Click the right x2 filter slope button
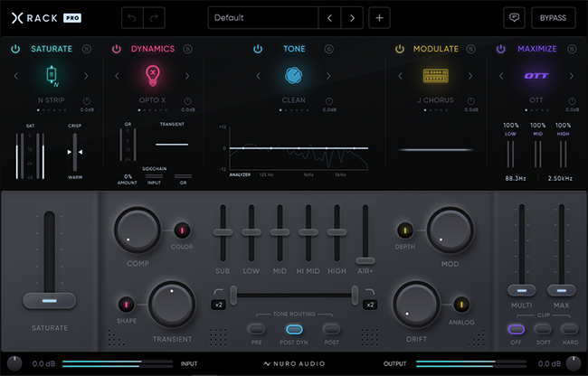The image size is (588, 376). pyautogui.click(x=370, y=305)
